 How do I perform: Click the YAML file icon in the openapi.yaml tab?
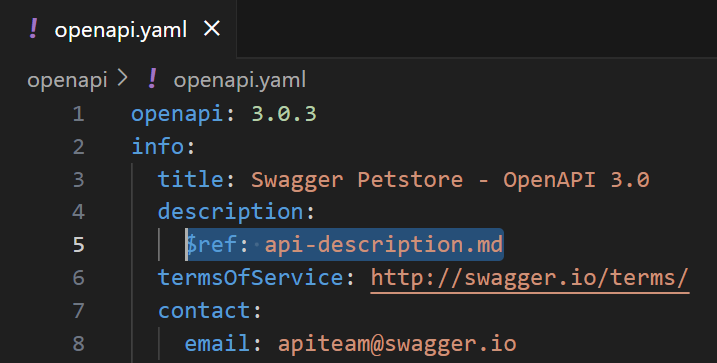click(33, 29)
